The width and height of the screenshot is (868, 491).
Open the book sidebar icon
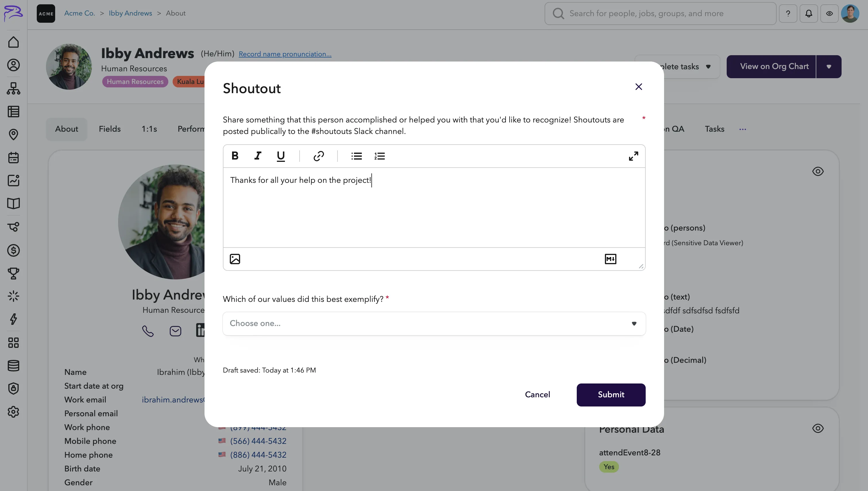pos(13,203)
